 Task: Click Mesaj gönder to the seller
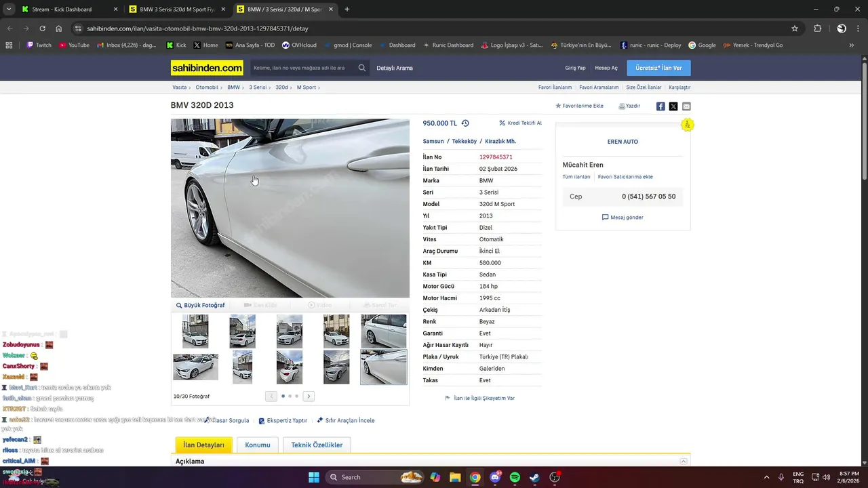tap(623, 218)
